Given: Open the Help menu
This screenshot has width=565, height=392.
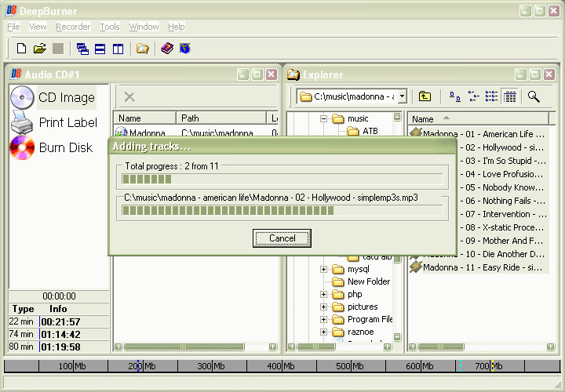Looking at the screenshot, I should (176, 27).
